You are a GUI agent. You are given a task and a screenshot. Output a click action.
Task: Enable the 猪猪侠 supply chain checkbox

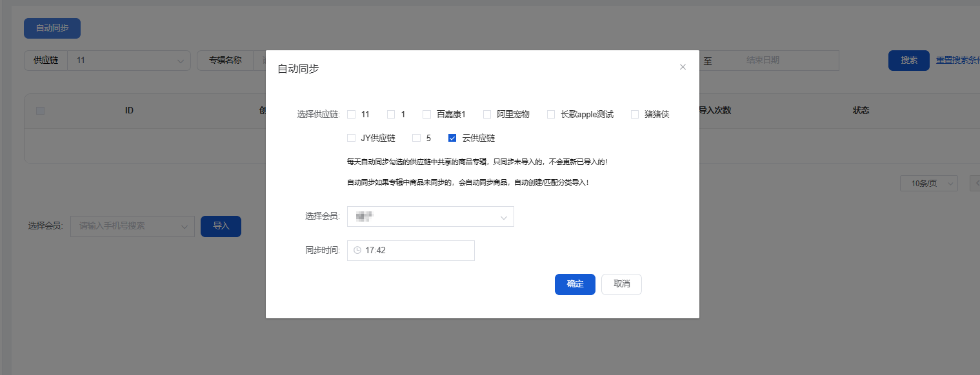point(635,115)
